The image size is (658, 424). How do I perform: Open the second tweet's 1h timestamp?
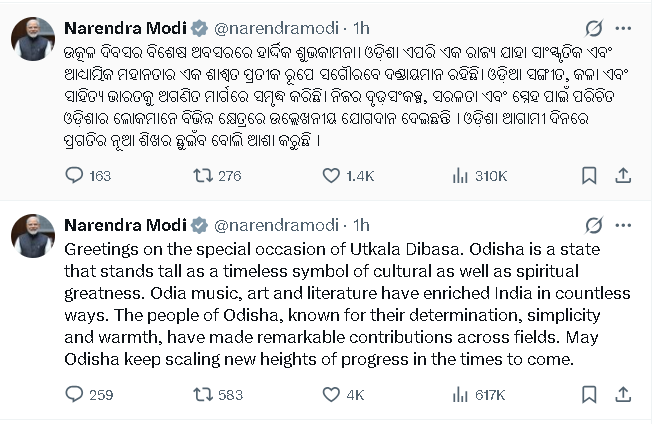(361, 225)
